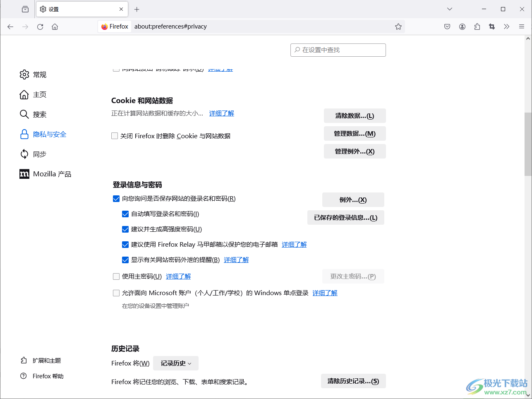Click the 设置 tab gear icon
The height and width of the screenshot is (399, 532).
pyautogui.click(x=43, y=9)
